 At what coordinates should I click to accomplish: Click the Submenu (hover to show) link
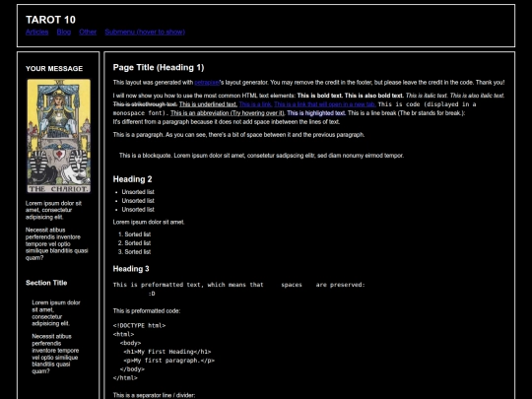click(145, 32)
